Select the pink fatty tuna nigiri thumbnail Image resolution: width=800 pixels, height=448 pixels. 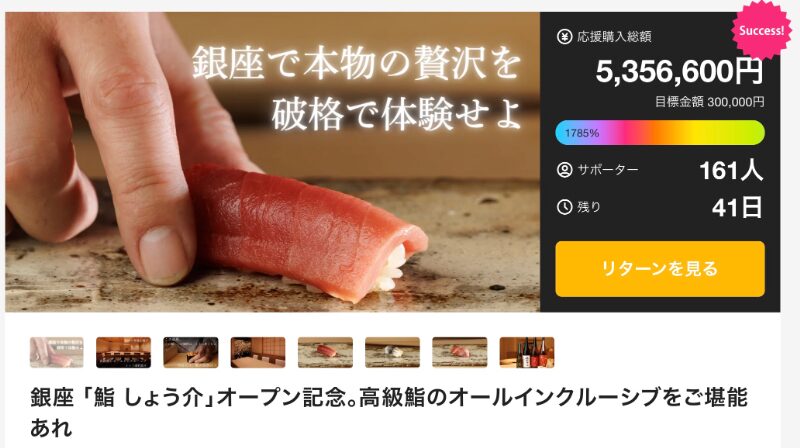click(460, 352)
